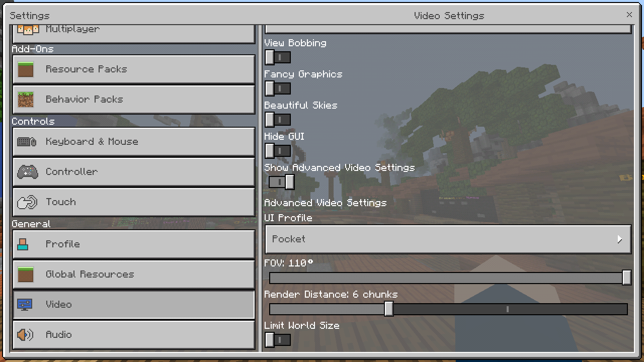Open Multiplayer settings label
Image resolution: width=644 pixels, height=362 pixels.
[72, 29]
